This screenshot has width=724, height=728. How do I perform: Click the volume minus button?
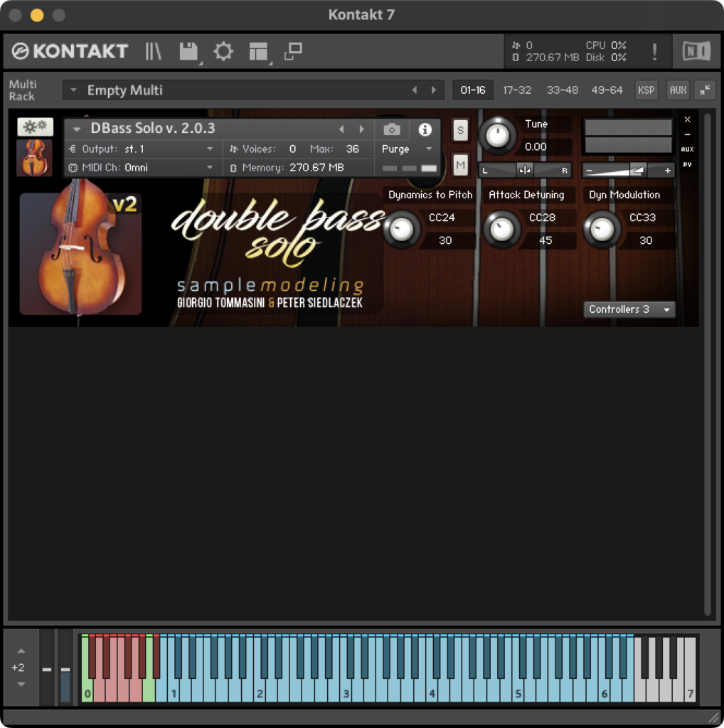pyautogui.click(x=590, y=171)
